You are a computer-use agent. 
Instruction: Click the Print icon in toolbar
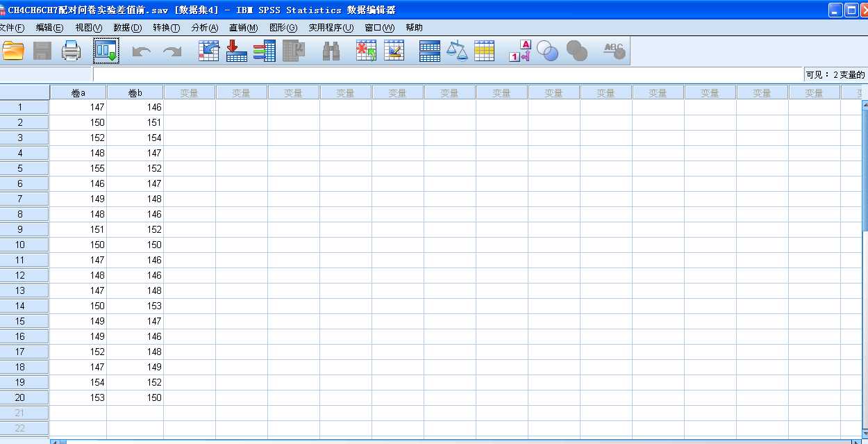point(72,51)
